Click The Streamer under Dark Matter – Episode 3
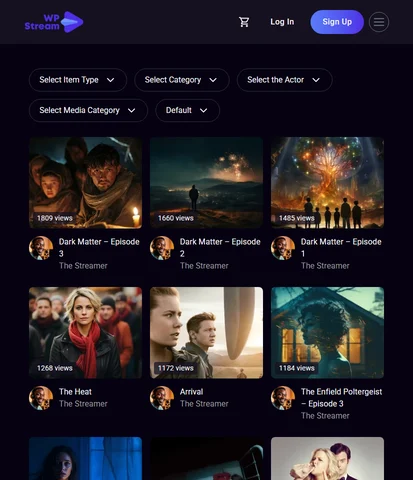Viewport: 413px width, 480px height. click(x=83, y=266)
